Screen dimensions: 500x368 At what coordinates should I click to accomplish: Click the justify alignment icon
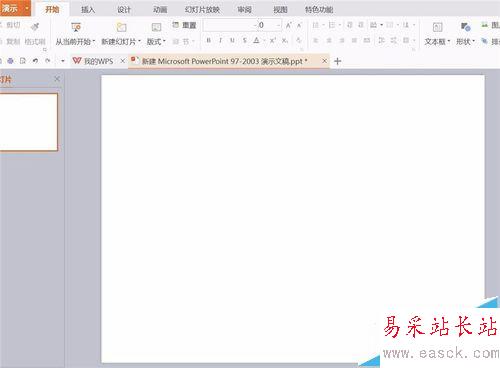(354, 40)
